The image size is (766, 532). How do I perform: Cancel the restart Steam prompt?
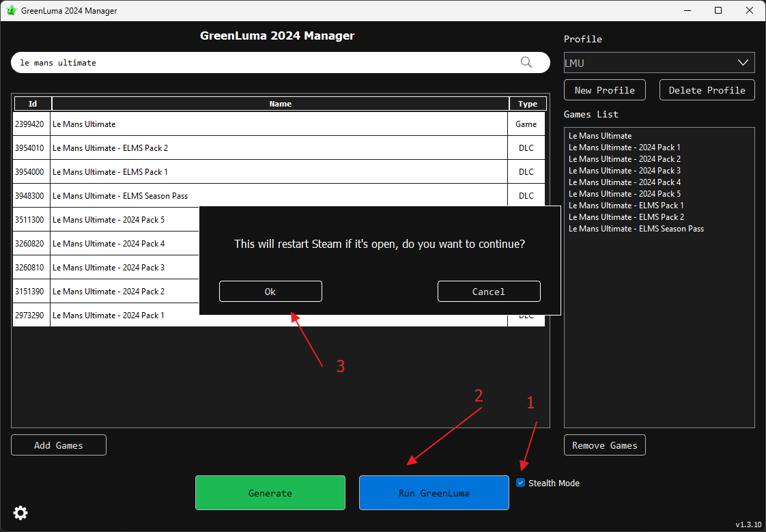pos(488,292)
